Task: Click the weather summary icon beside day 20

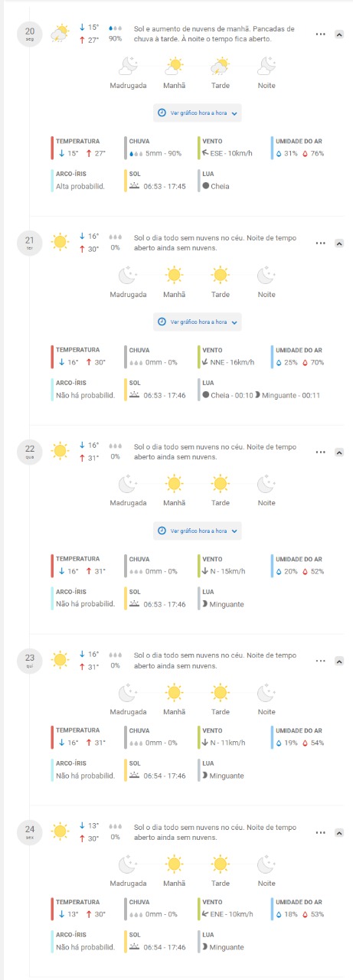Action: [x=60, y=34]
